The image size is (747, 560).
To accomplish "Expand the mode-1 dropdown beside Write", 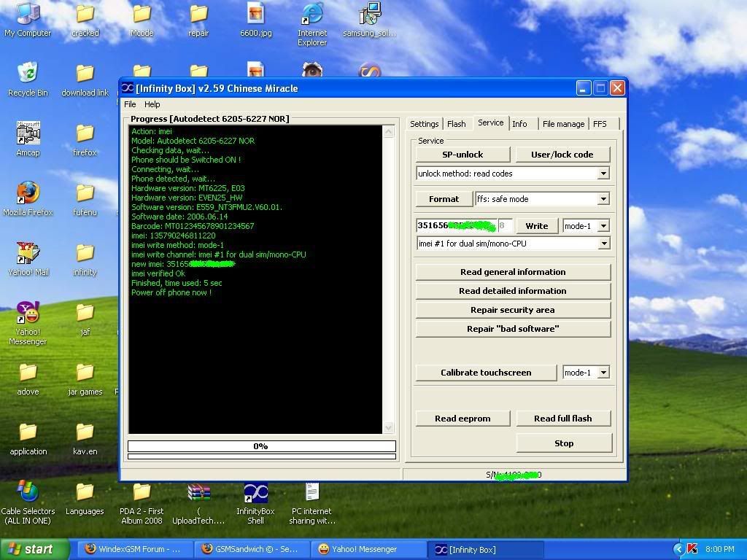I will [x=603, y=226].
